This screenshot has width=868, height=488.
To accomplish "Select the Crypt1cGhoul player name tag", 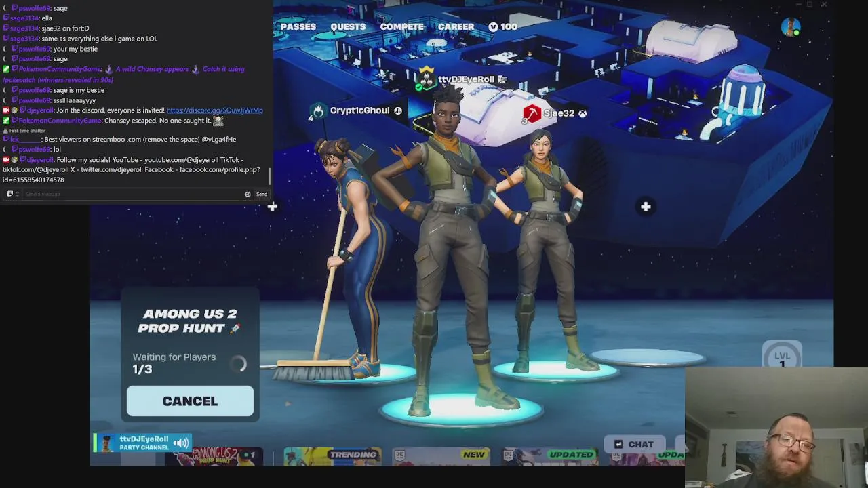I will 359,110.
